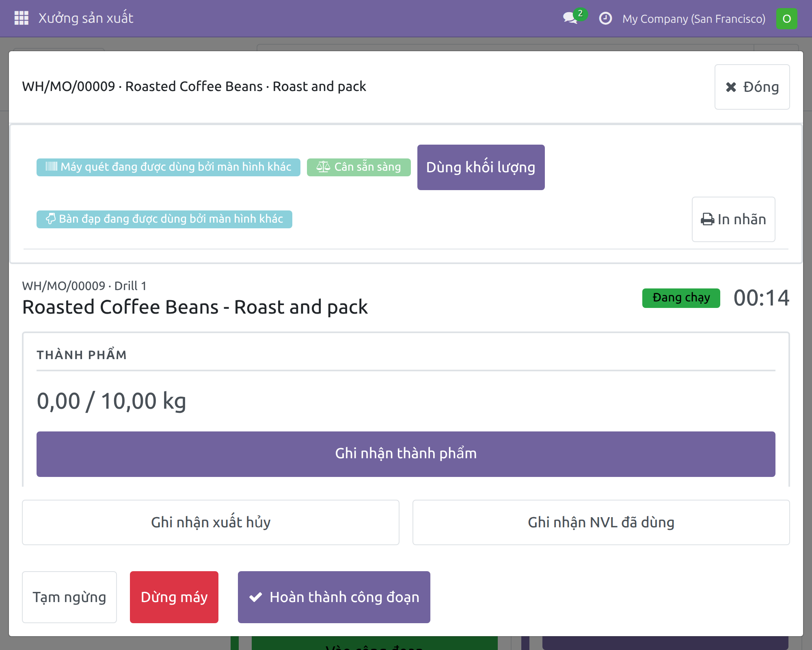Open the apps grid menu icon

click(x=21, y=18)
